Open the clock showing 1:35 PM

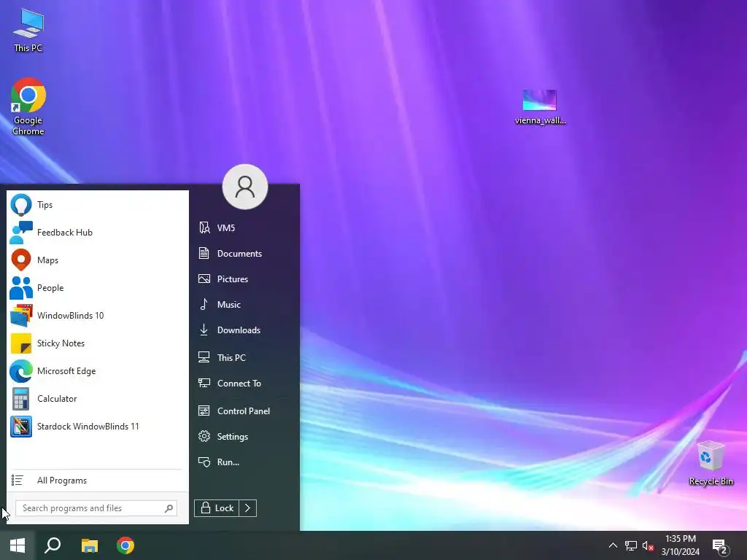pos(681,545)
